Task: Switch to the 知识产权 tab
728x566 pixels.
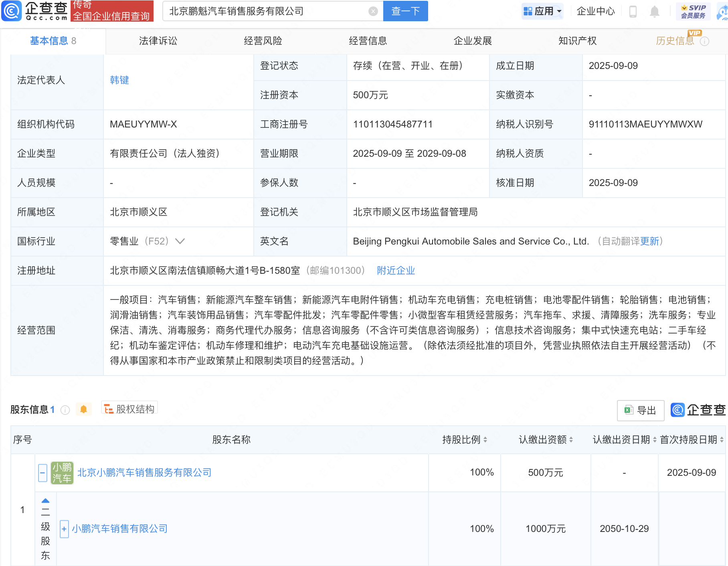Action: 577,40
